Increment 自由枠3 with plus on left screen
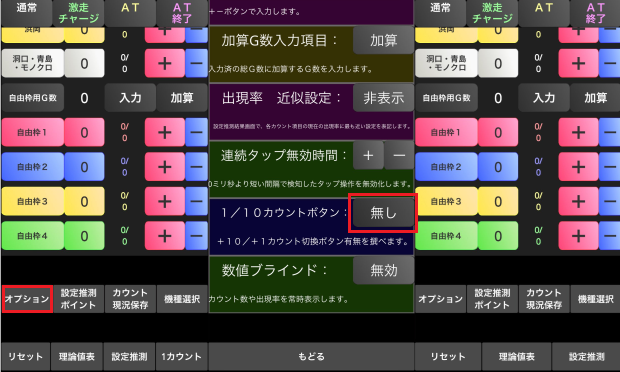 pos(164,201)
